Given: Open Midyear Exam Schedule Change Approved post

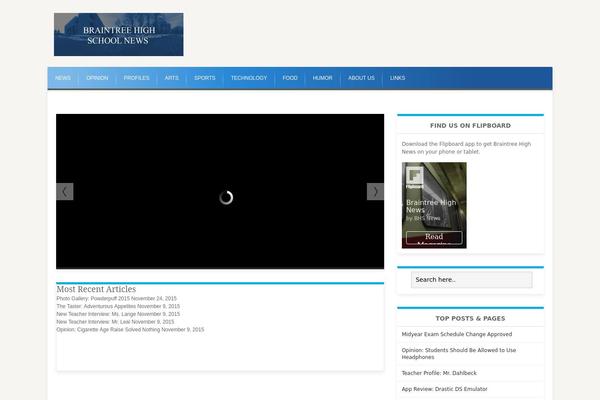Looking at the screenshot, I should [x=457, y=334].
